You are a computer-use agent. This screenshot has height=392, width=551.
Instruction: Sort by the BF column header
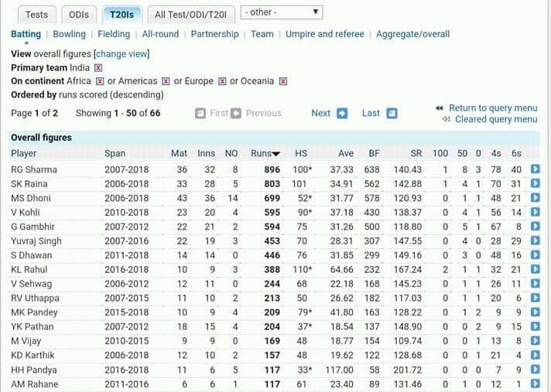tap(375, 153)
